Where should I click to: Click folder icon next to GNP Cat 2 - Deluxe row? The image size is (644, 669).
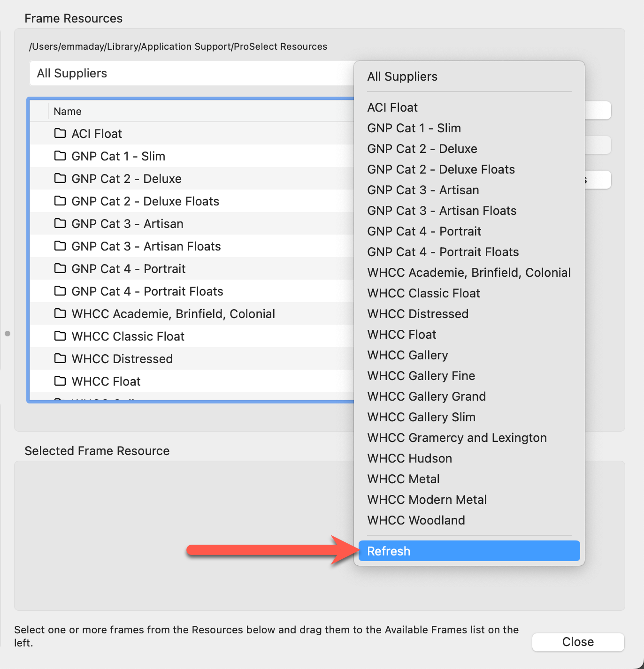(60, 178)
